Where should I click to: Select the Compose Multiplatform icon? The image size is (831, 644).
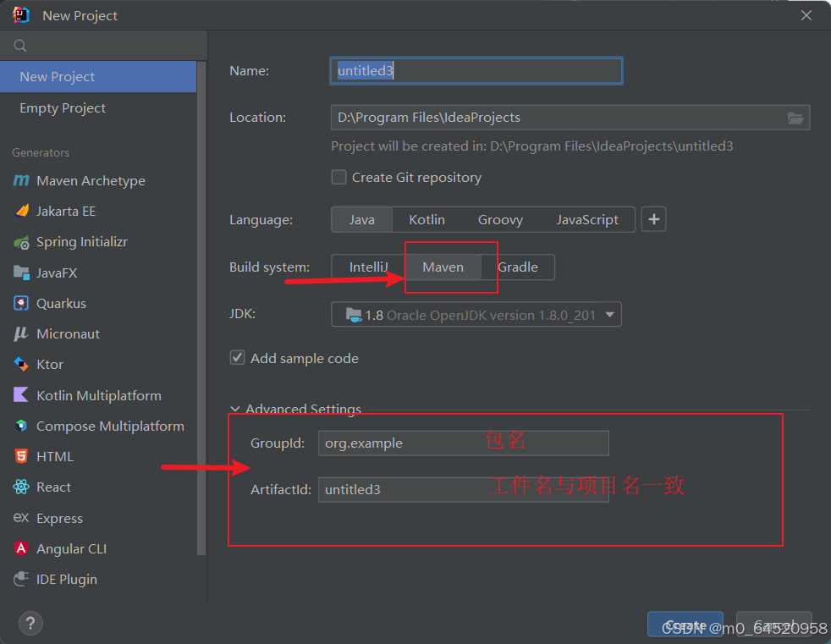point(21,426)
